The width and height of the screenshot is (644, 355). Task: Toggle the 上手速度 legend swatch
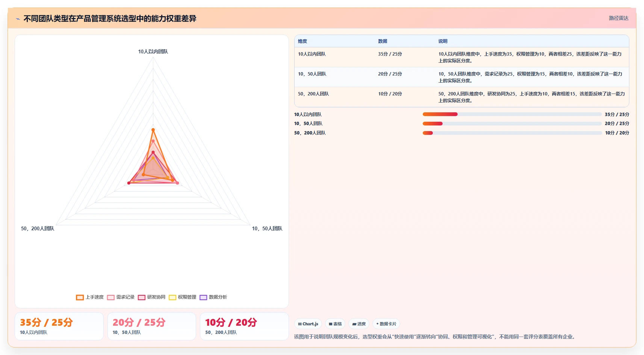click(80, 298)
